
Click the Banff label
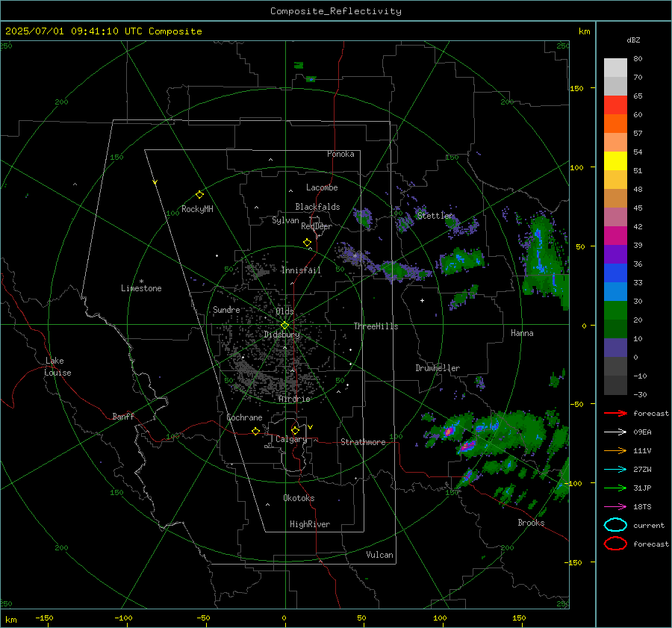pos(123,417)
